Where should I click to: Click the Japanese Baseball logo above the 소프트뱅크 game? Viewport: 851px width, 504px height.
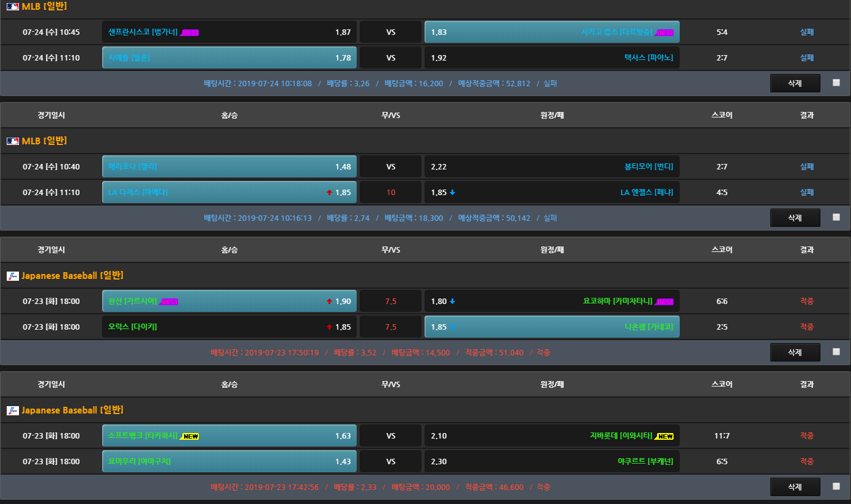click(12, 410)
